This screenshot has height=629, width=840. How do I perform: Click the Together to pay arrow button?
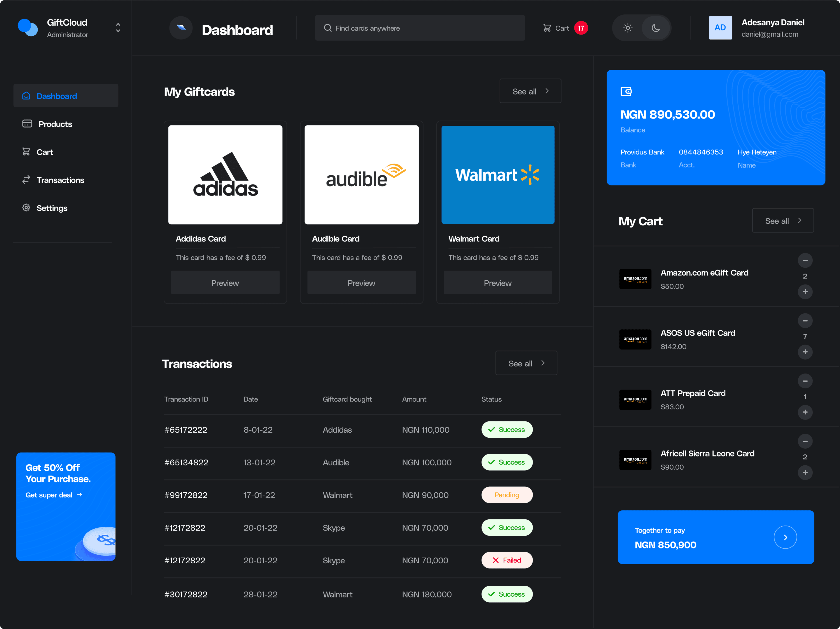pyautogui.click(x=785, y=537)
